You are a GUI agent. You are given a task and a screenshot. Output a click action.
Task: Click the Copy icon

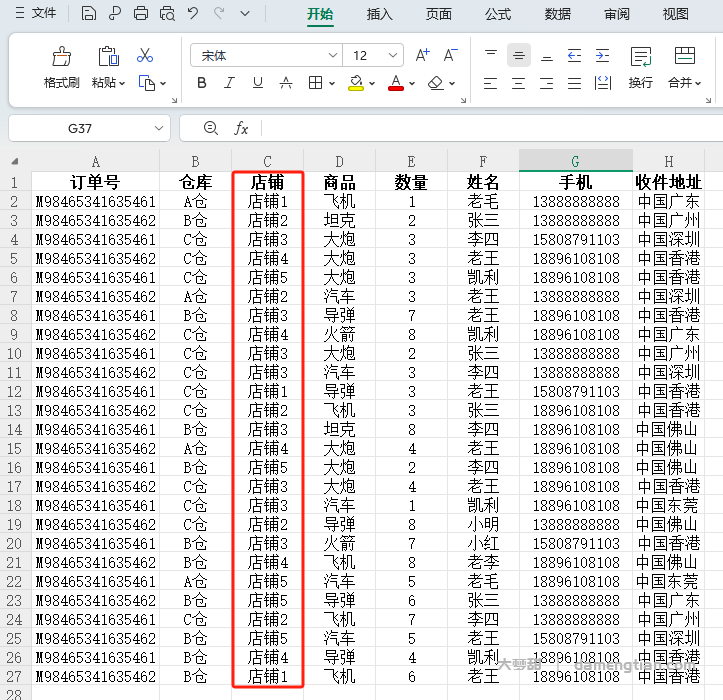(x=147, y=83)
